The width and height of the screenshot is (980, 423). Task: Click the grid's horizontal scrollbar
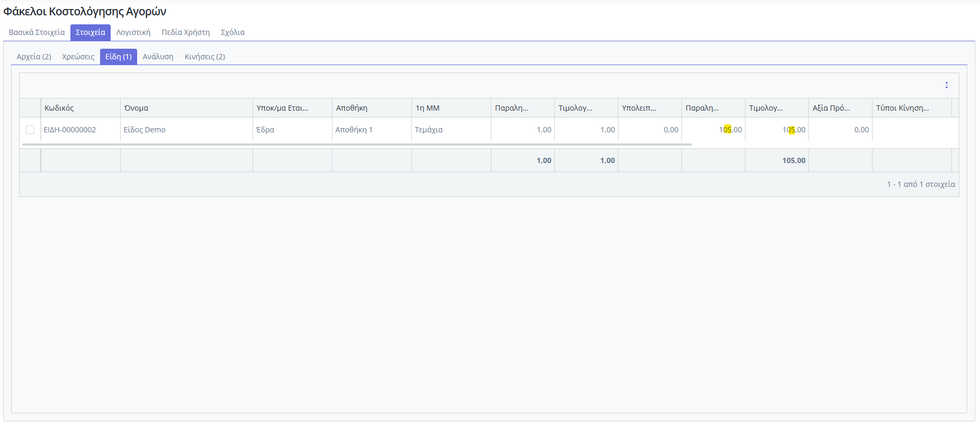coord(357,144)
